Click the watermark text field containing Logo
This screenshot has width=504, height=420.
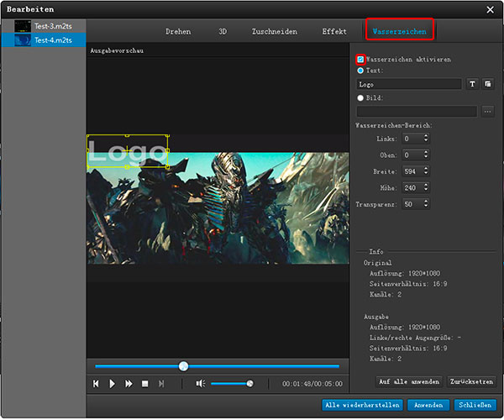point(409,84)
